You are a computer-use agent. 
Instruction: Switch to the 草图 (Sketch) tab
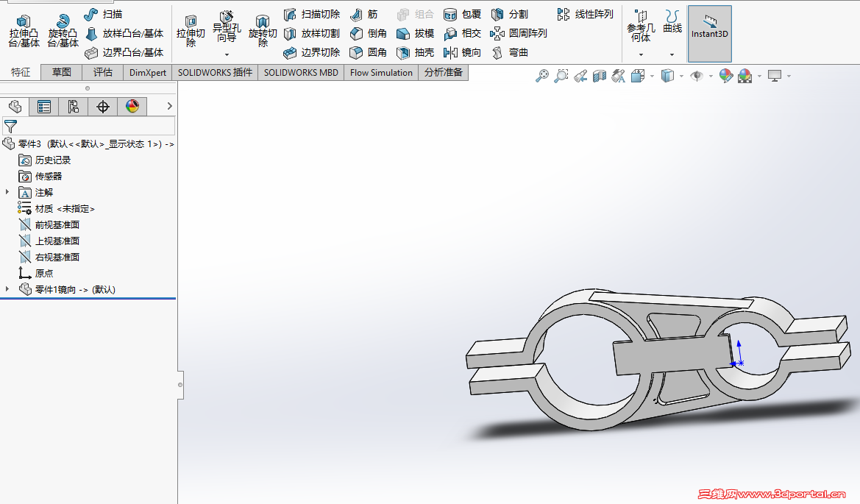point(62,72)
